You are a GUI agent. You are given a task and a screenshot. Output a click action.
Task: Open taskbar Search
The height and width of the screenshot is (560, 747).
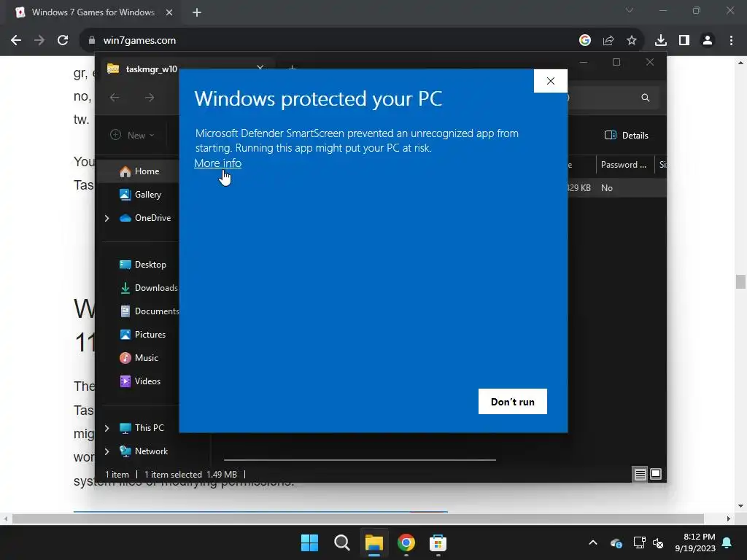[341, 542]
